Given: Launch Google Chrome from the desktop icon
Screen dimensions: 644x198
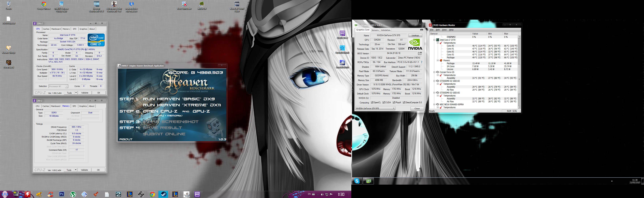Looking at the screenshot, I should (x=44, y=5).
